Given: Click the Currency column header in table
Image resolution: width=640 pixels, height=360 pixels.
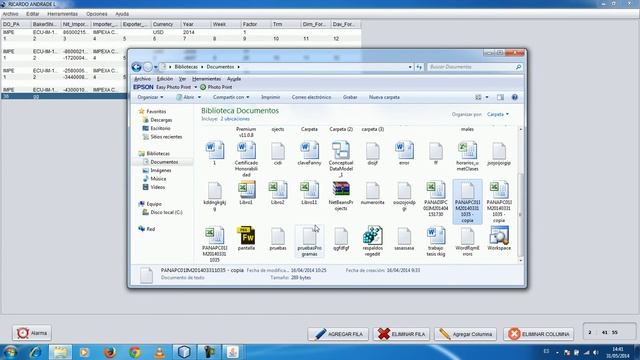Looking at the screenshot, I should click(x=165, y=24).
